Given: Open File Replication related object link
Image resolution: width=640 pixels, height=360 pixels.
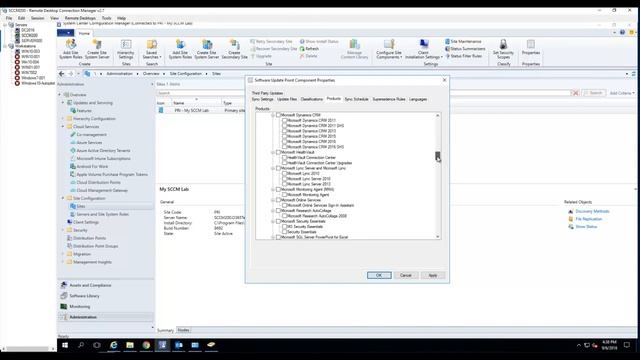Looking at the screenshot, I should point(589,219).
